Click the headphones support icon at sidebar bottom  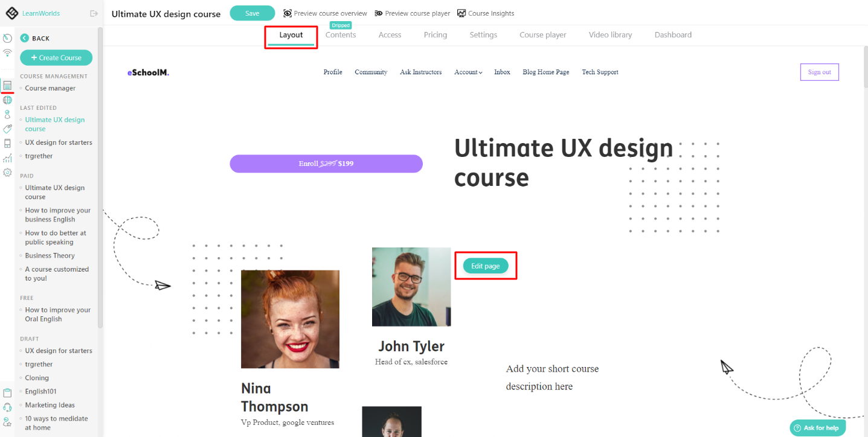[x=7, y=406]
